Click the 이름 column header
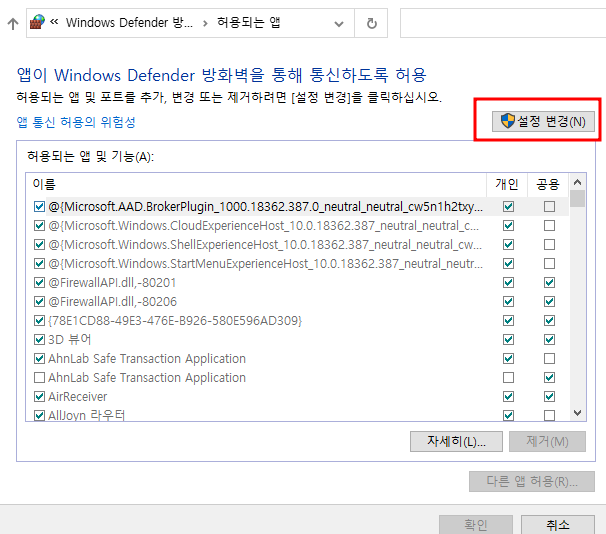 coord(256,184)
